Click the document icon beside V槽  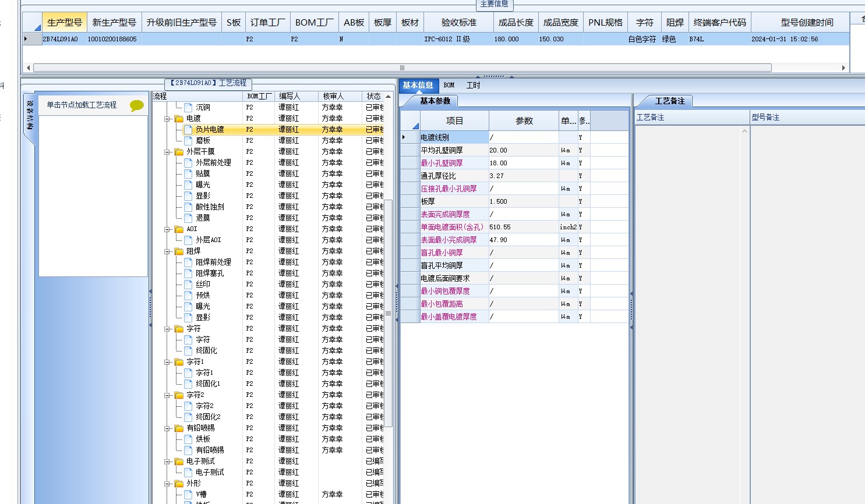coord(188,495)
